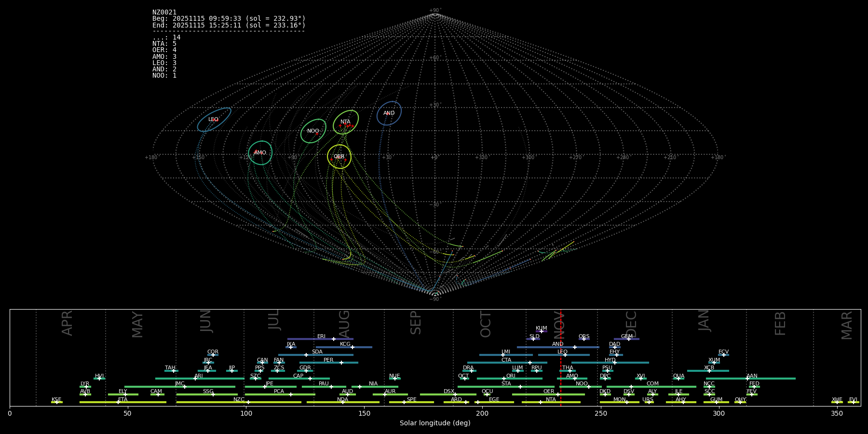This screenshot has height=434, width=868.
Task: Click the PER shower bar in timeline
Action: point(329,363)
